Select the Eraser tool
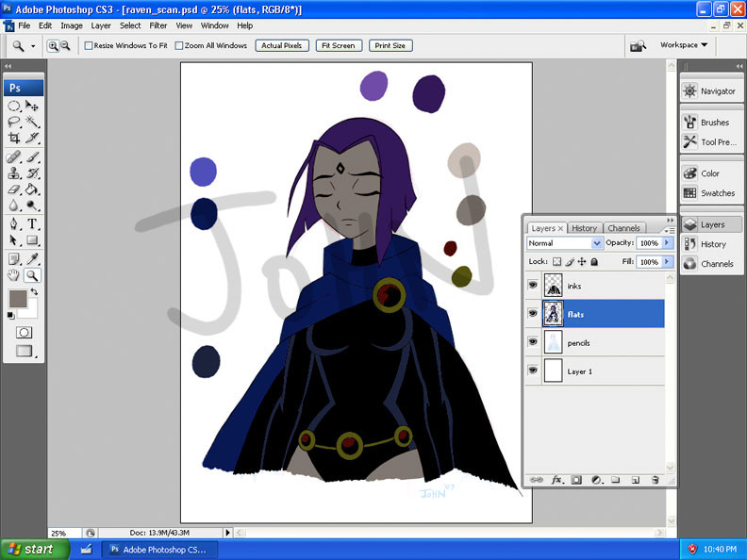Screen dimensions: 747x560 [x=14, y=189]
